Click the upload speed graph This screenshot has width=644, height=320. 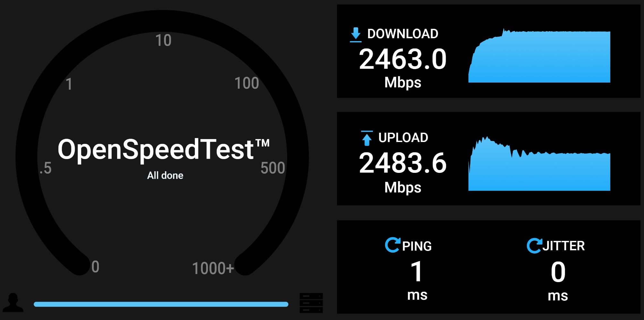pos(539,164)
